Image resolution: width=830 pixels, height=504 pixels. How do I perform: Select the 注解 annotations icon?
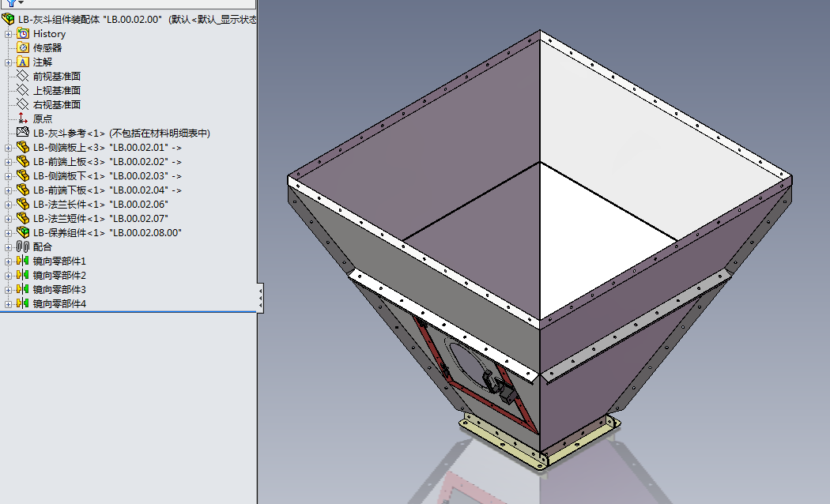coord(23,62)
